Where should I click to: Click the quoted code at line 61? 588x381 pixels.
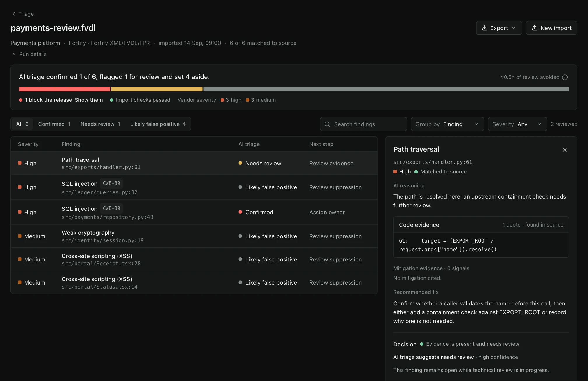(x=448, y=245)
